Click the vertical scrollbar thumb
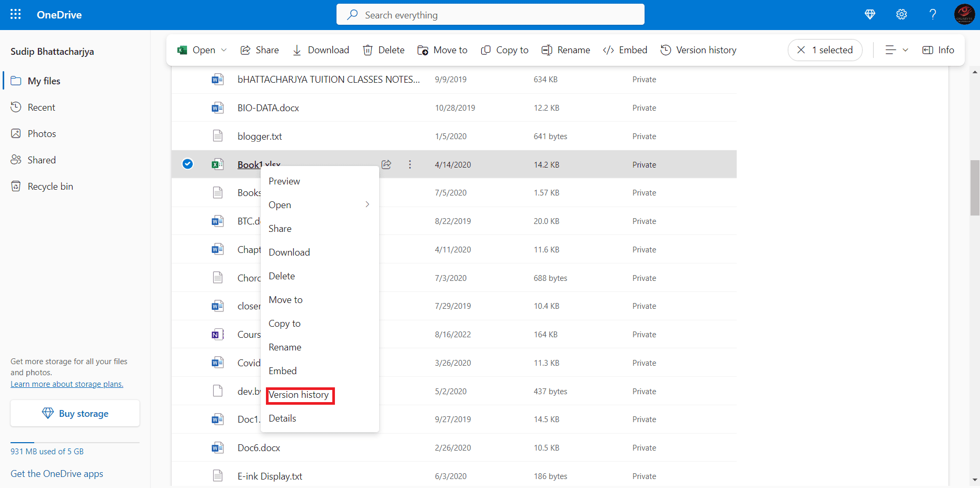This screenshot has height=488, width=980. [975, 188]
